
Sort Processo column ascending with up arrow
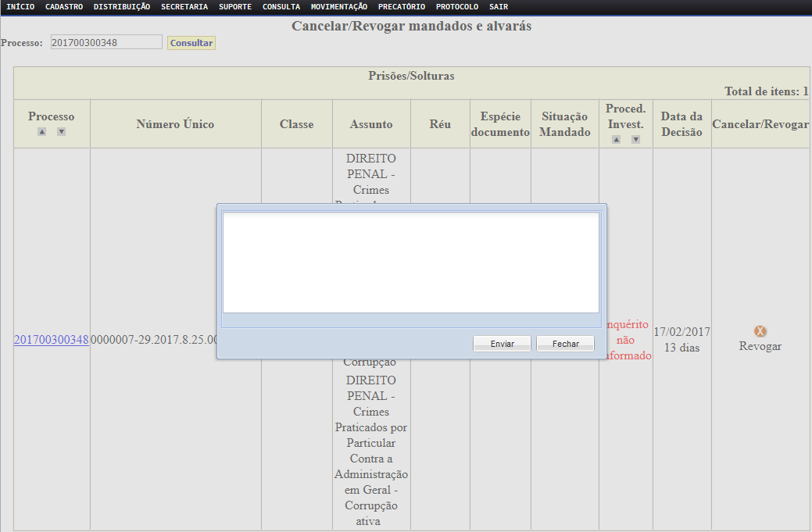click(x=42, y=131)
